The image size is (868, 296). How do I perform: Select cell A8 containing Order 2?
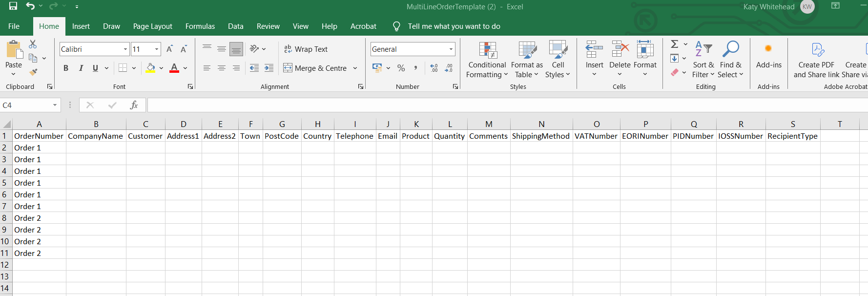(x=39, y=218)
